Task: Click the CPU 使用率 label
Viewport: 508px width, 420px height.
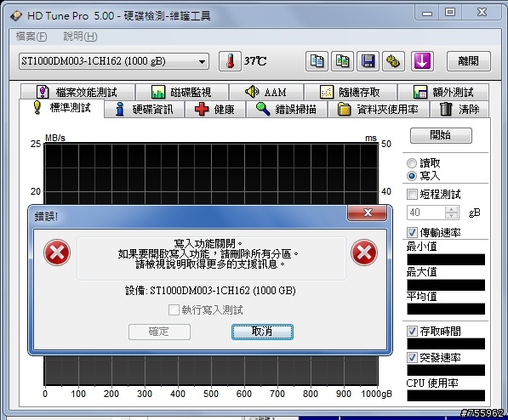Action: click(x=432, y=383)
